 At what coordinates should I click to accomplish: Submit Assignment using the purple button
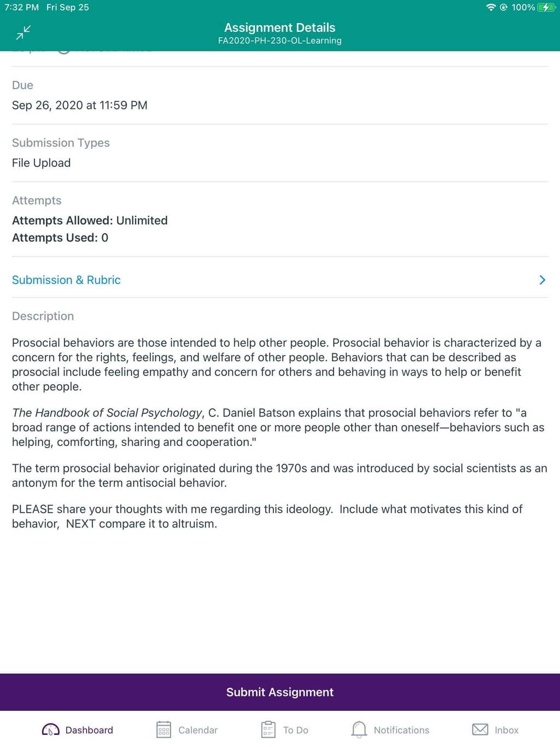[x=280, y=692]
